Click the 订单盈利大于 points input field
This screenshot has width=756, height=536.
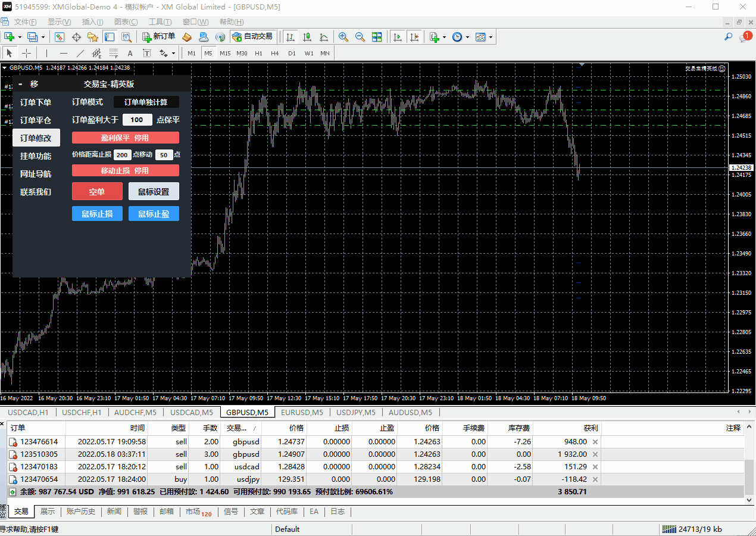[137, 120]
